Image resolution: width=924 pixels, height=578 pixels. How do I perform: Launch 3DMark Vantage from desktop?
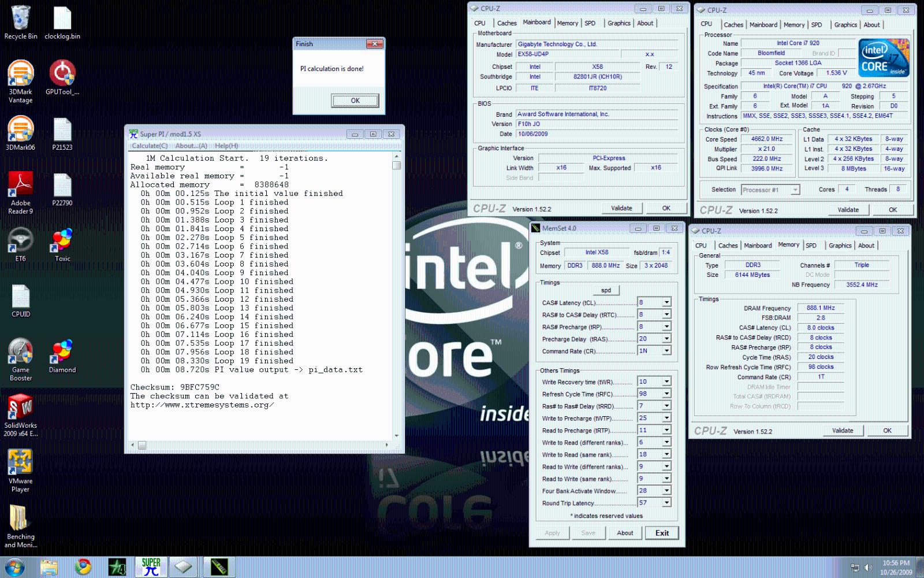(21, 81)
